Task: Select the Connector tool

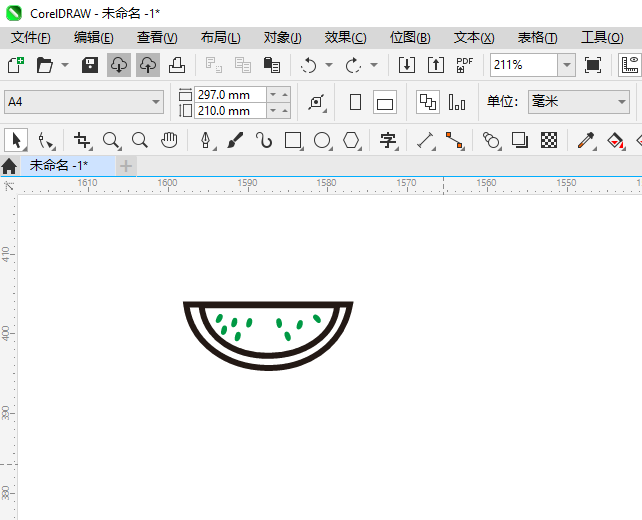Action: tap(454, 140)
